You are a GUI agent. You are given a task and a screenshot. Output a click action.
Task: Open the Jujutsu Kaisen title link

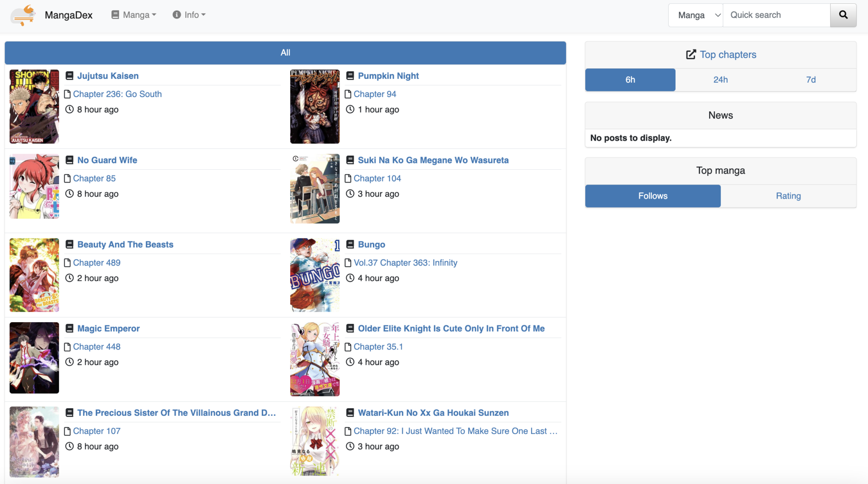[108, 76]
